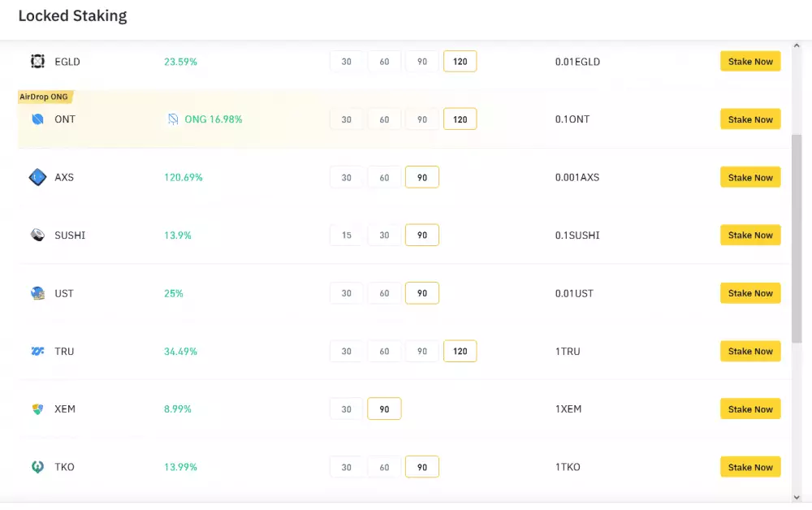Select 15-day duration for SUSHI
The image size is (812, 510).
click(347, 236)
